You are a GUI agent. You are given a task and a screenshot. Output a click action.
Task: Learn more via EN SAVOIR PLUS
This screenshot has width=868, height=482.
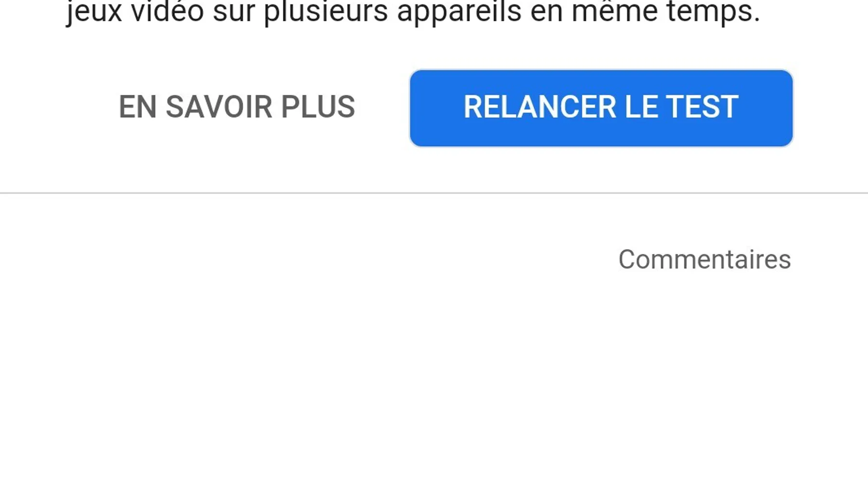coord(237,107)
